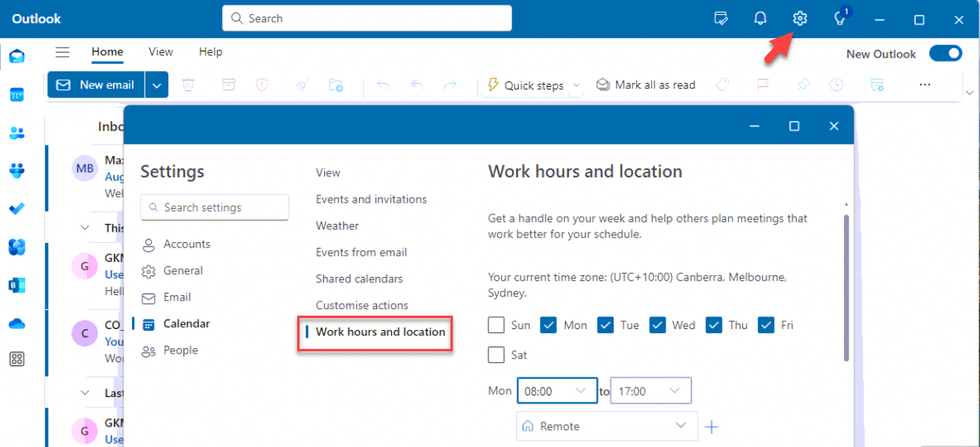980x447 pixels.
Task: Switch to the Home ribbon tab
Action: (107, 51)
